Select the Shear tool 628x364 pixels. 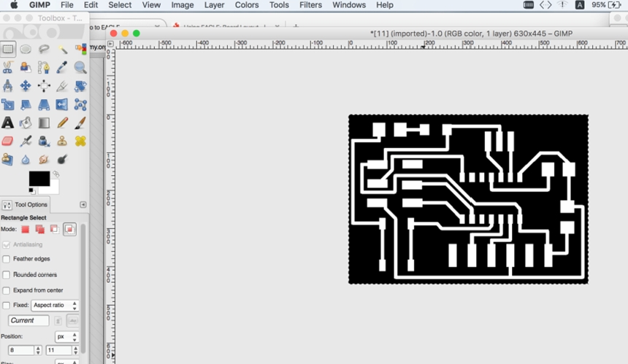[x=26, y=105]
